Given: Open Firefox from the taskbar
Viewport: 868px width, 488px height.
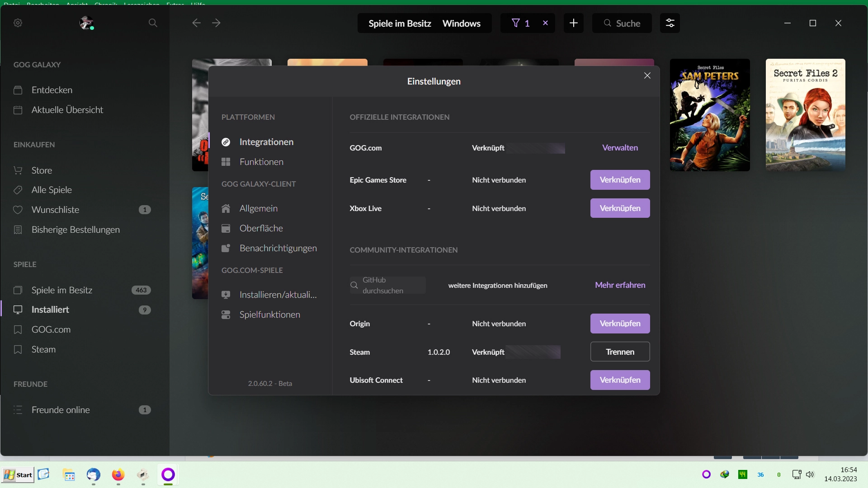Looking at the screenshot, I should click(118, 475).
